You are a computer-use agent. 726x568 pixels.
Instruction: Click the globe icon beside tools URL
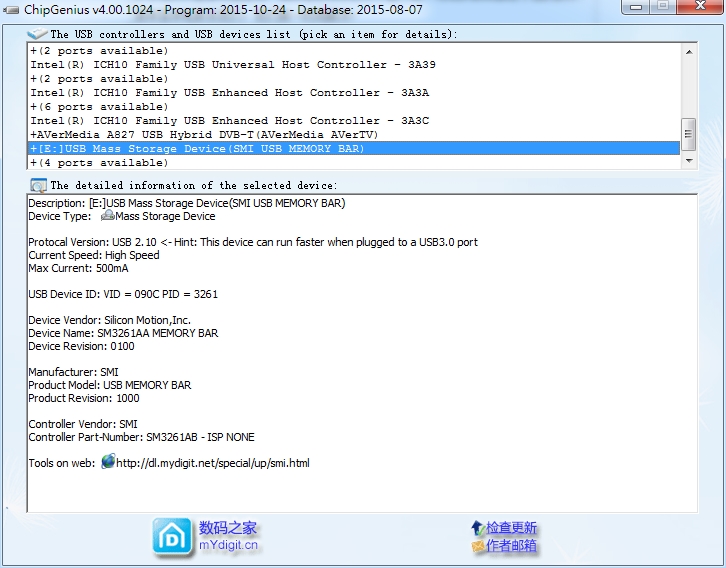pos(107,461)
